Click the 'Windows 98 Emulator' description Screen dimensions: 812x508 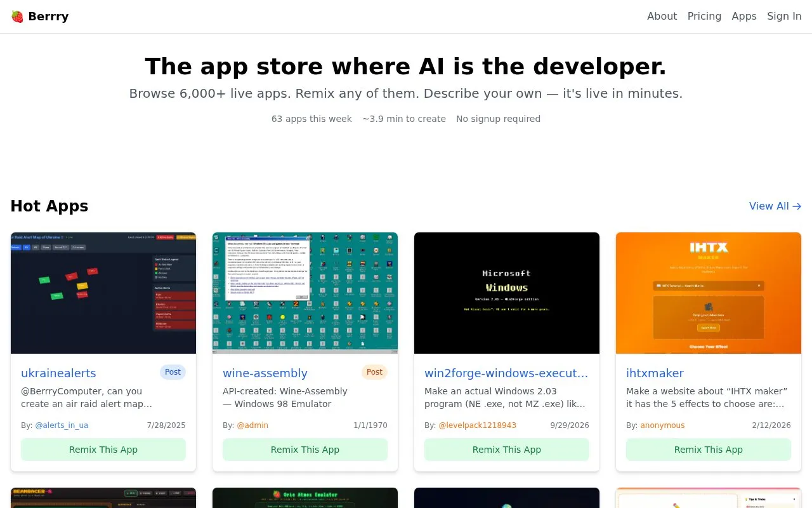click(285, 398)
